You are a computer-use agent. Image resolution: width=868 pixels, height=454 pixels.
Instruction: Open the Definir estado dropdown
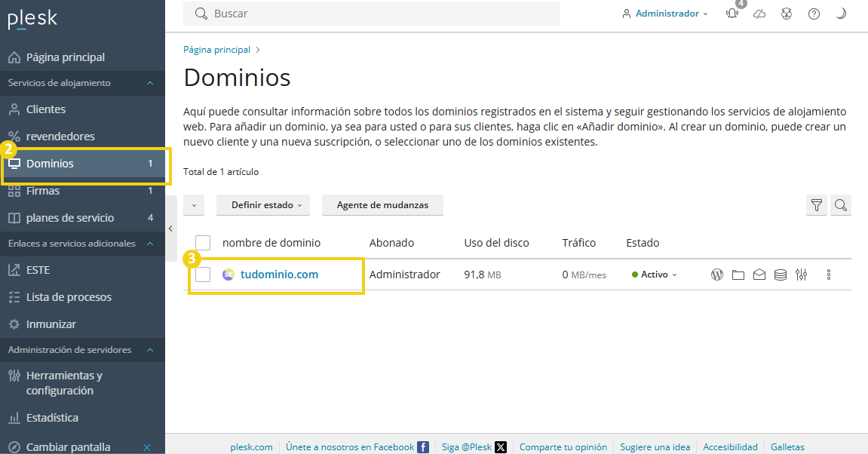click(262, 204)
